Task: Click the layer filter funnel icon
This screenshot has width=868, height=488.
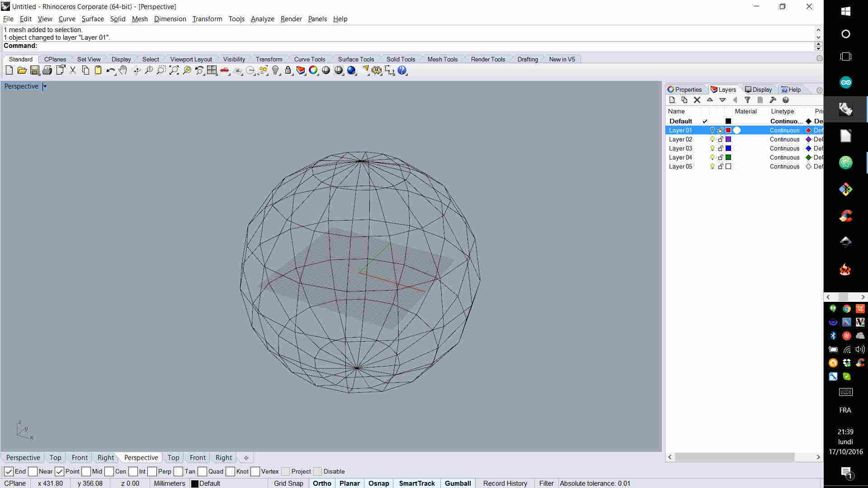Action: click(x=747, y=100)
